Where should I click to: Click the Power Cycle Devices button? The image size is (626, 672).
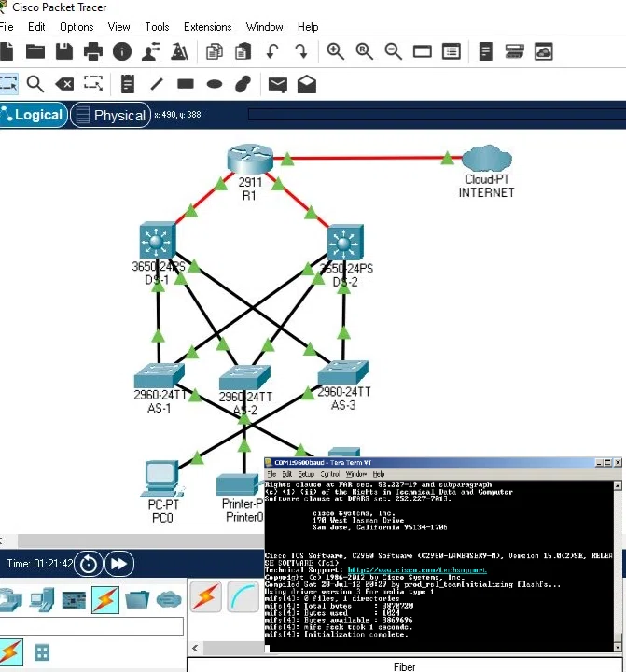coord(89,564)
